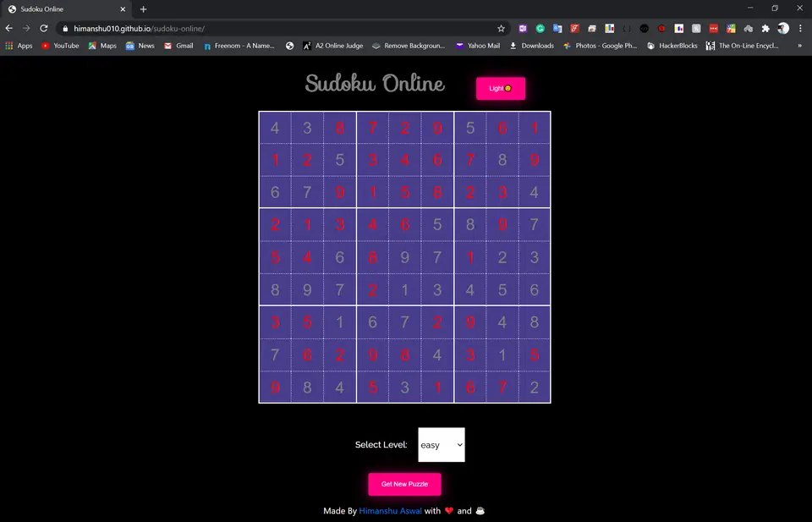This screenshot has height=522, width=812.
Task: Open a new browser tab
Action: pos(144,9)
